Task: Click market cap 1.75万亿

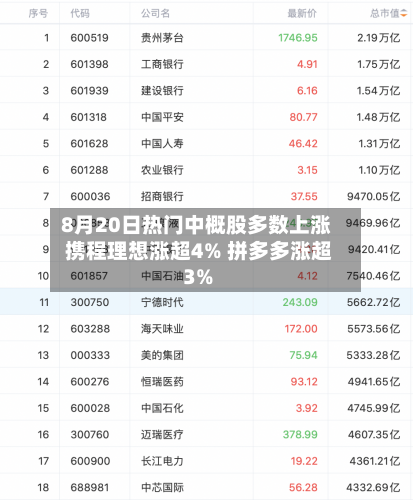Action: [379, 64]
